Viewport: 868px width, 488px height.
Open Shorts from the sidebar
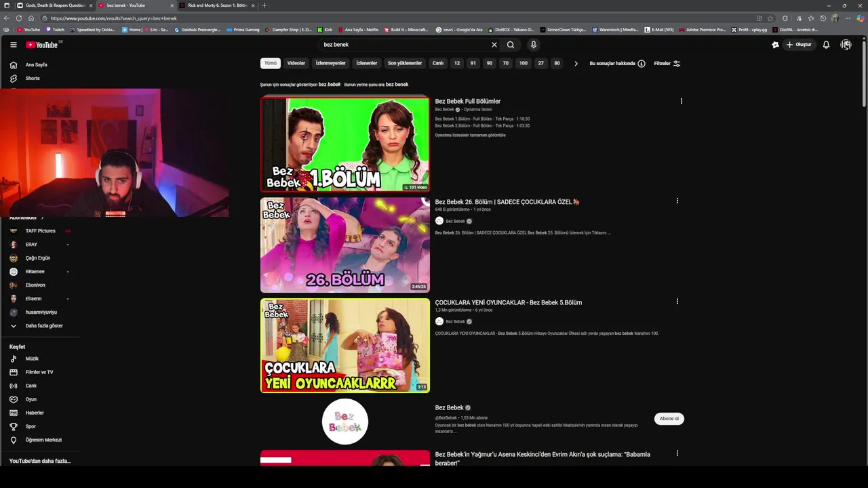tap(32, 79)
